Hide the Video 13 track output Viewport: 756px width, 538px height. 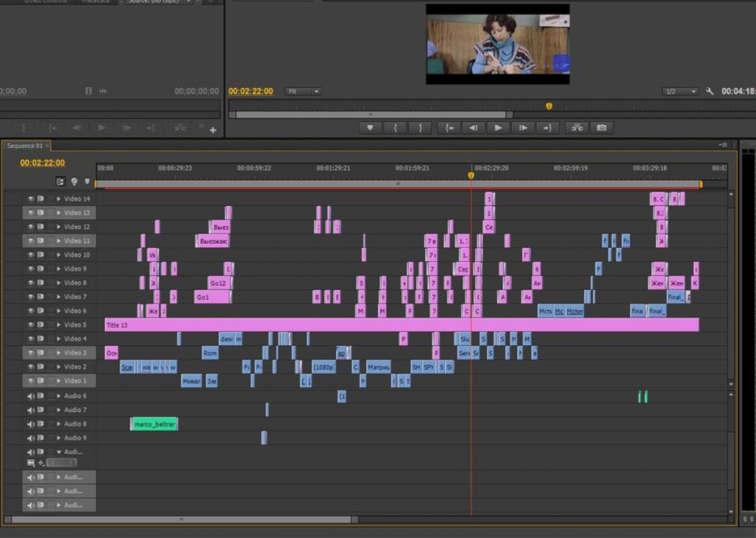31,213
